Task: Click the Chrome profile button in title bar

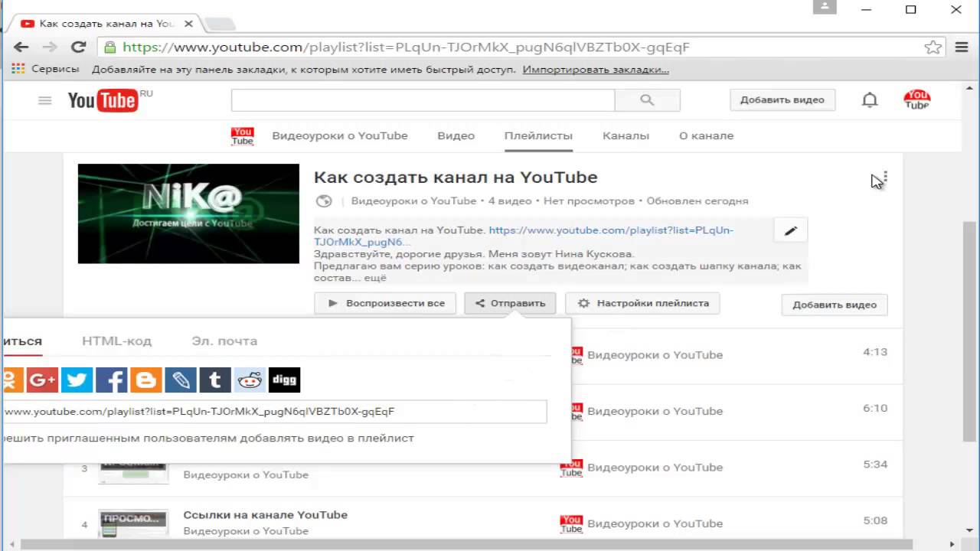Action: [x=825, y=8]
